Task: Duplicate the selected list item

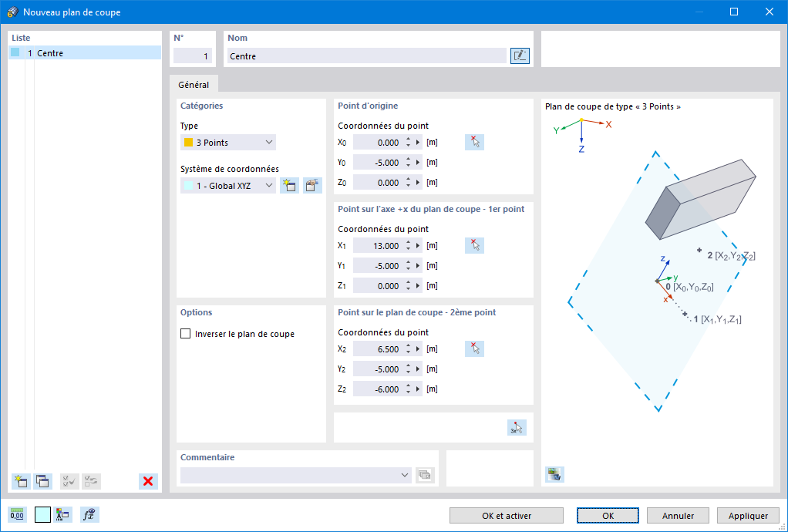Action: click(x=42, y=481)
